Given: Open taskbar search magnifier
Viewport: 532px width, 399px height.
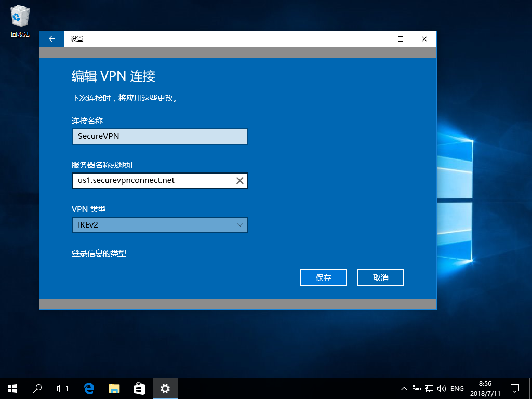Looking at the screenshot, I should click(37, 389).
